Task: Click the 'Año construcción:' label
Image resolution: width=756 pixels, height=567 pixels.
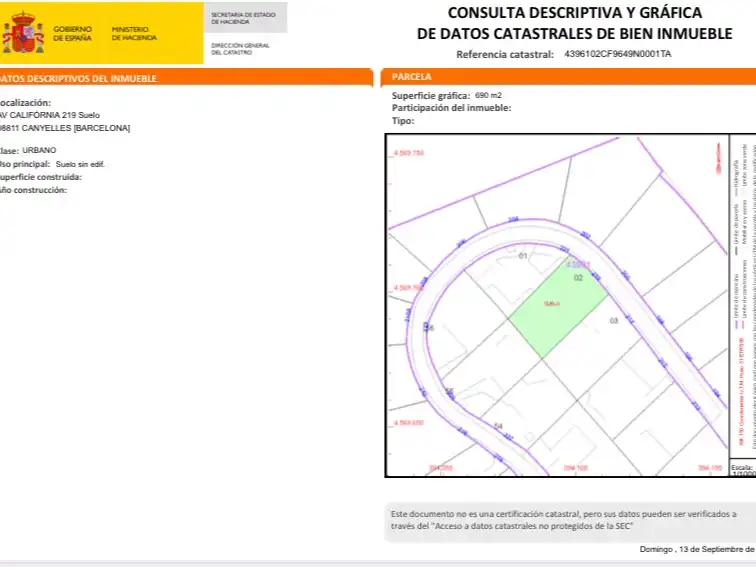Action: tap(33, 190)
